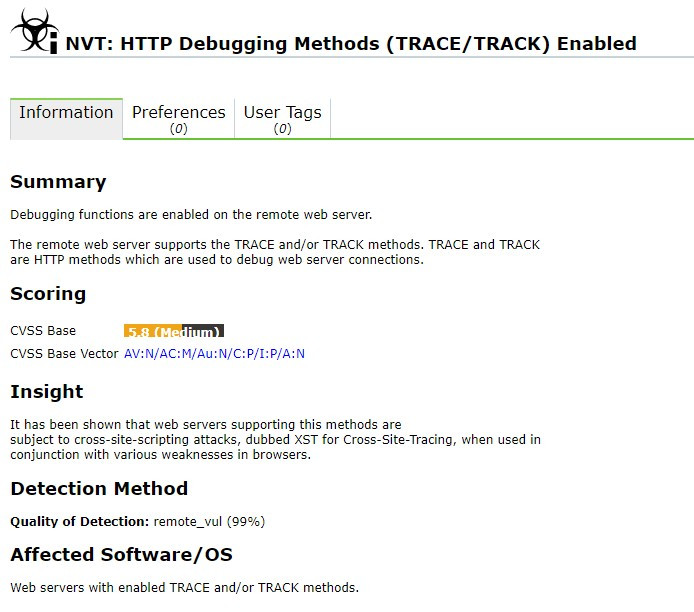Viewport: 694px width, 612px height.
Task: Click the Scoring heading
Action: [x=48, y=294]
